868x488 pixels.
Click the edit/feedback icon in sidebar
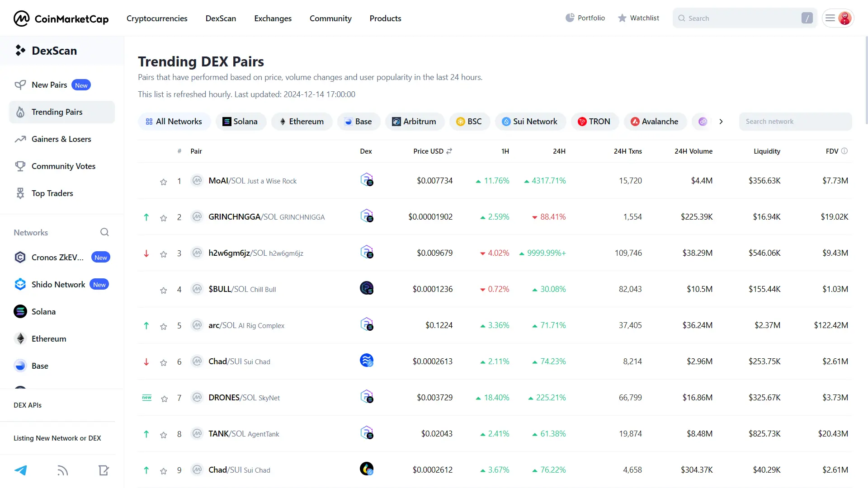point(104,470)
